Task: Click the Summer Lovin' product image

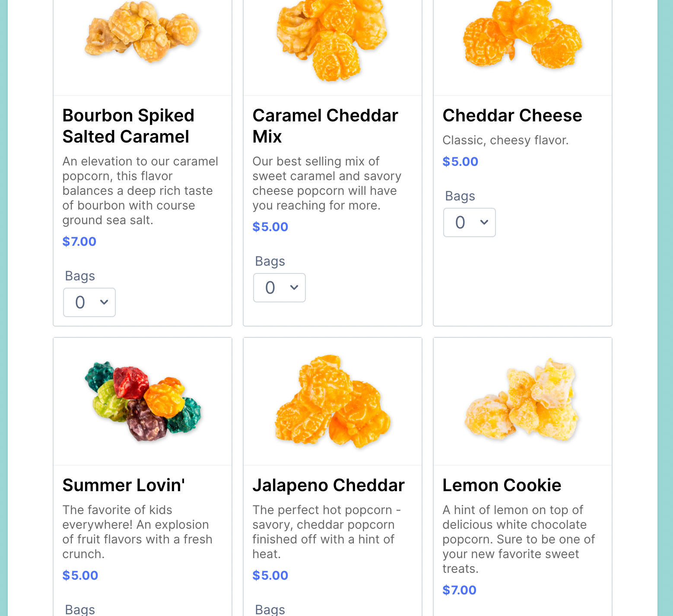Action: 142,401
